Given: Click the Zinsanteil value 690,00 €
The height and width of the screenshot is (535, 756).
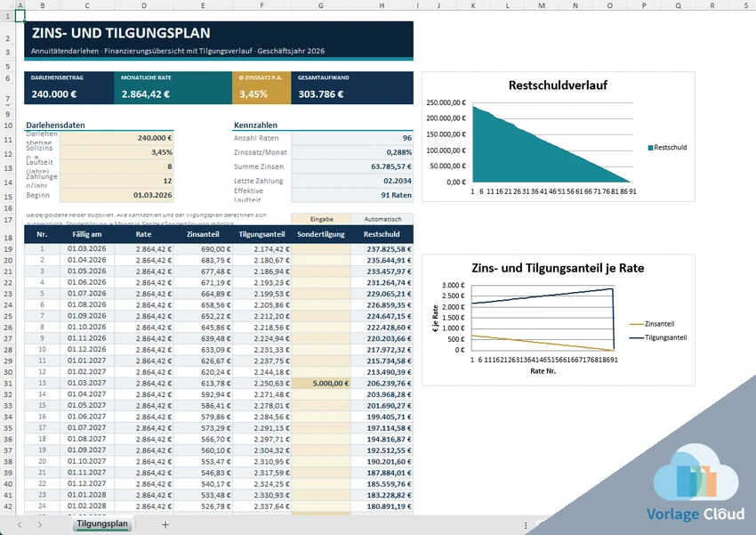Looking at the screenshot, I should tap(203, 249).
